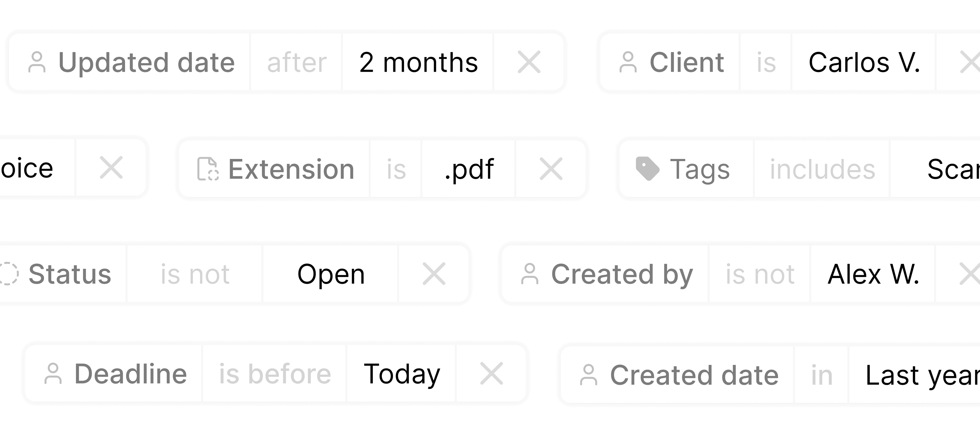
Task: Change the 'includes' operator for Tags
Action: coord(823,169)
